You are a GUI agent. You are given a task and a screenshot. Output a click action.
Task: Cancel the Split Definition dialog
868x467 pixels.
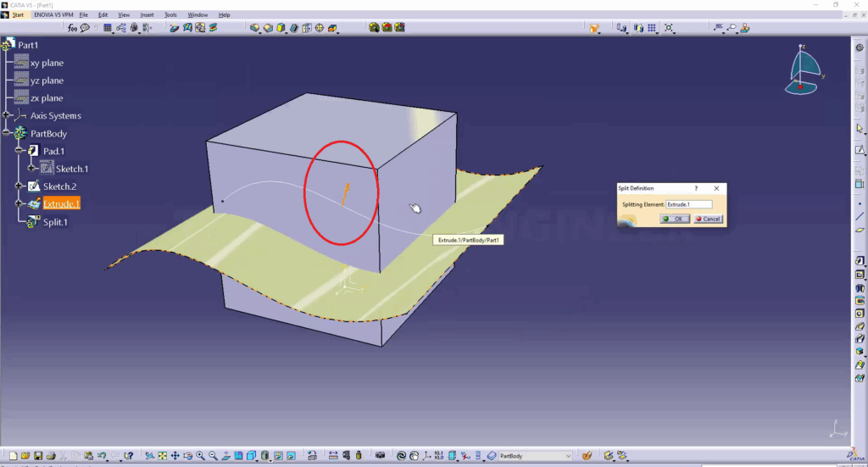[x=708, y=219]
